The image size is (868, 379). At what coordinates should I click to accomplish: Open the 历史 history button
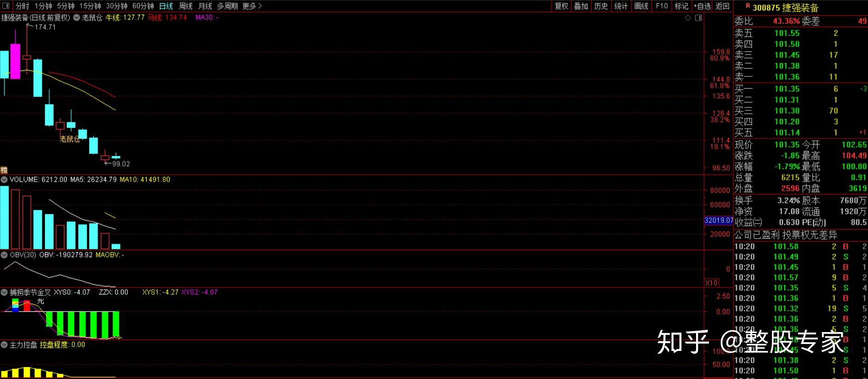601,6
